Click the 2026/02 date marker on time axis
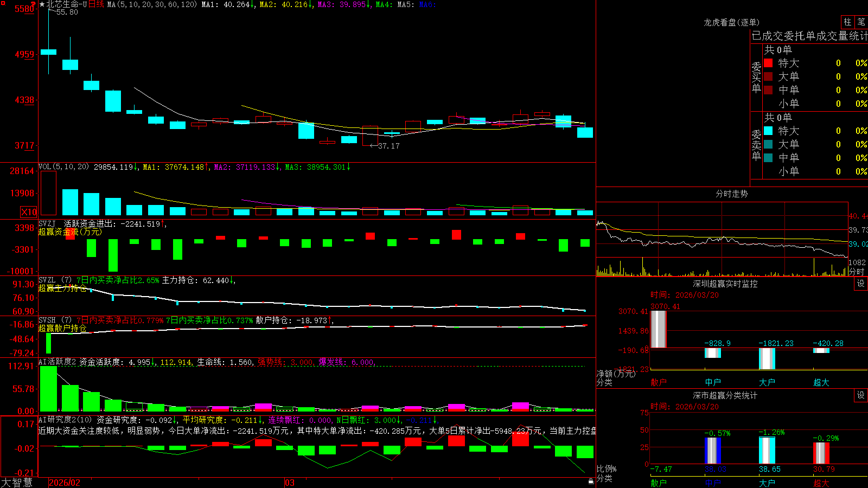Image resolution: width=868 pixels, height=488 pixels. pos(65,483)
